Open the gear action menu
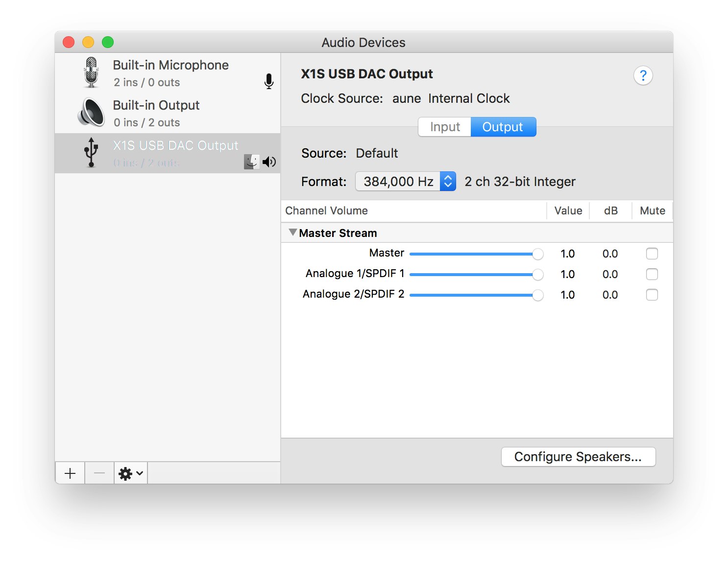This screenshot has height=562, width=728. [x=130, y=473]
